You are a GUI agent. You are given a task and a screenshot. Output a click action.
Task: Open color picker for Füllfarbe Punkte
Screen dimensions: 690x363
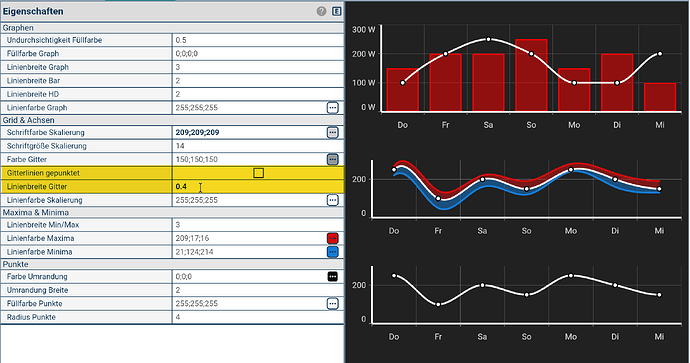[x=333, y=304]
